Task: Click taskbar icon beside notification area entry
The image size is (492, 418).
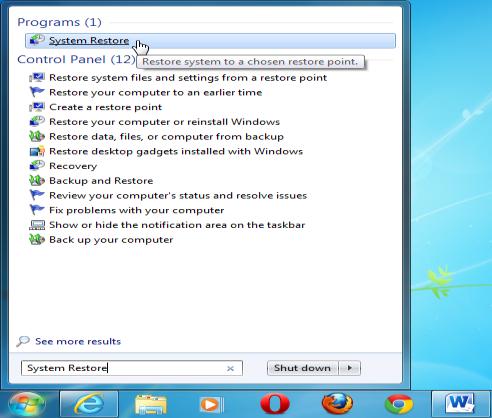Action: [37, 225]
